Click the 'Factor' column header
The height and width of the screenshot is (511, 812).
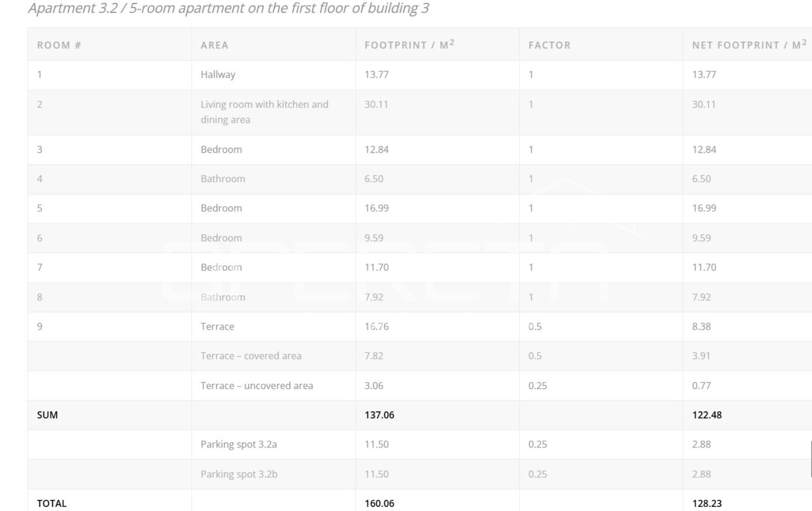pyautogui.click(x=549, y=45)
